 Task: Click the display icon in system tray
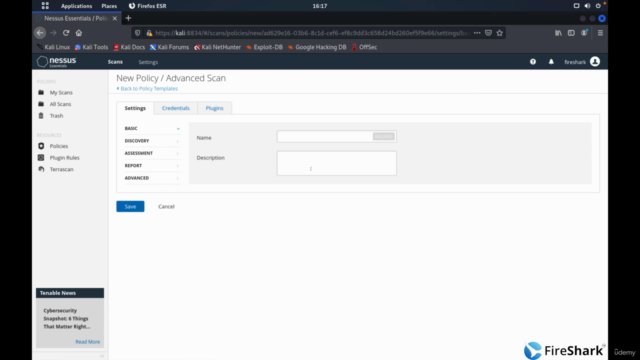pos(576,6)
